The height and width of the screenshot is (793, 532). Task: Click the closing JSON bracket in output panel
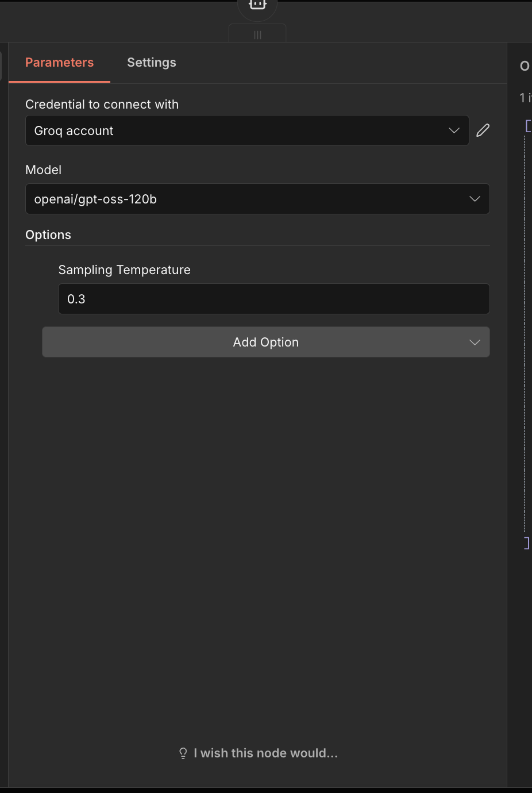(526, 542)
